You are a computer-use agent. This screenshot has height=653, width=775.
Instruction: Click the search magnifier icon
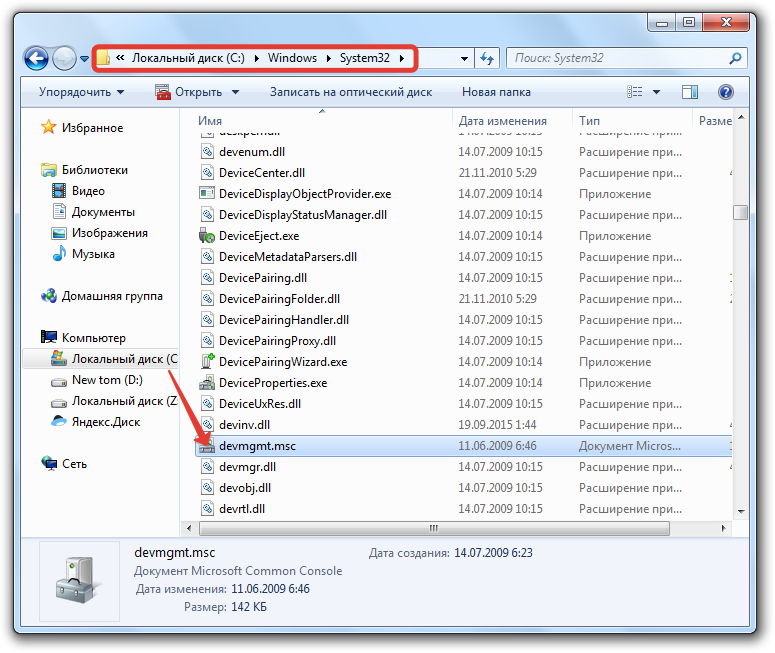735,58
